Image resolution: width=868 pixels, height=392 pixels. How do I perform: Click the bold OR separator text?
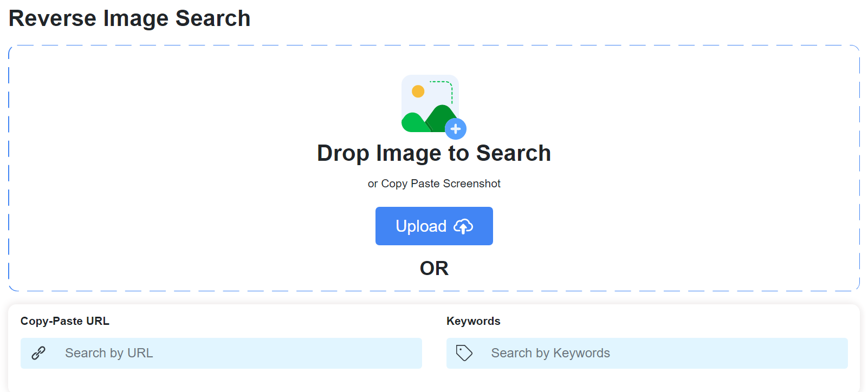coord(434,269)
